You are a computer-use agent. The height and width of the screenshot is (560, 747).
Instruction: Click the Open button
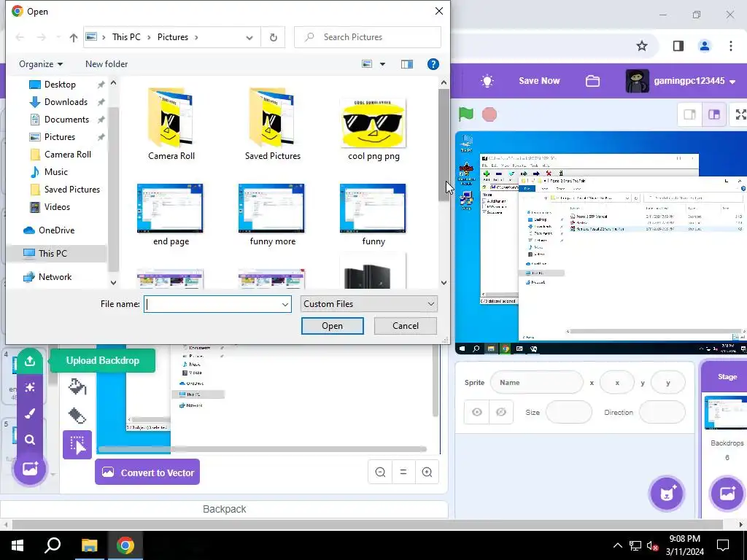(332, 326)
